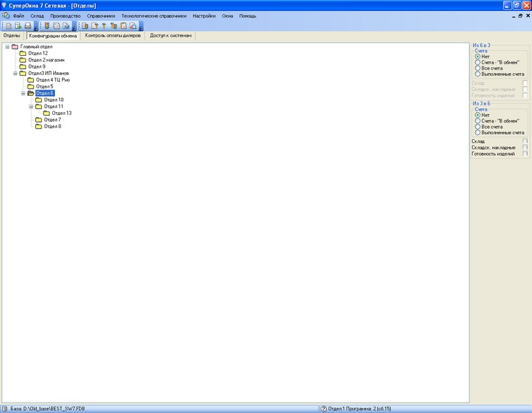Select Счета - "В обмен" under Из 3 в 6
The image size is (532, 413).
pyautogui.click(x=497, y=121)
